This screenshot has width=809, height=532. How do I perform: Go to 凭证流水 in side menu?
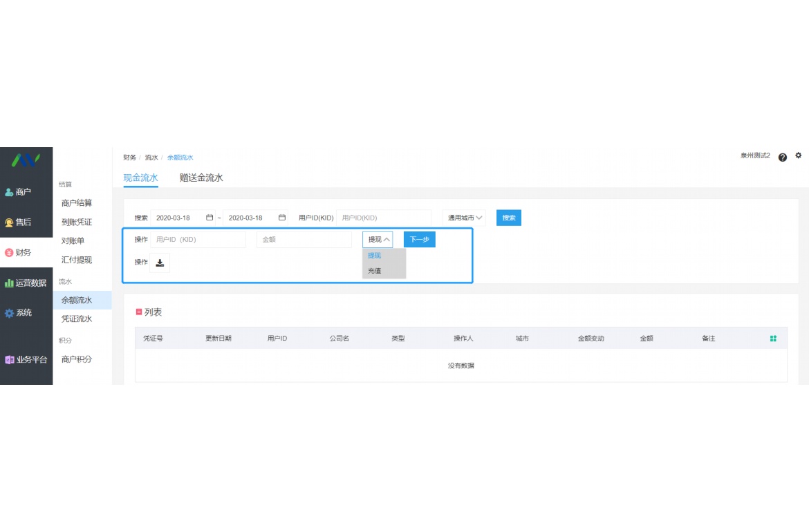click(x=77, y=319)
